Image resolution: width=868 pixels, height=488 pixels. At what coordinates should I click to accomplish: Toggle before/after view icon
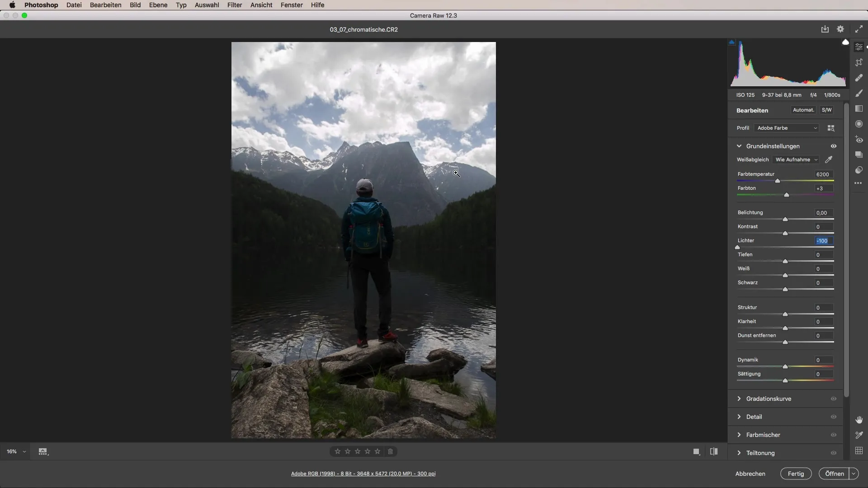pyautogui.click(x=714, y=451)
